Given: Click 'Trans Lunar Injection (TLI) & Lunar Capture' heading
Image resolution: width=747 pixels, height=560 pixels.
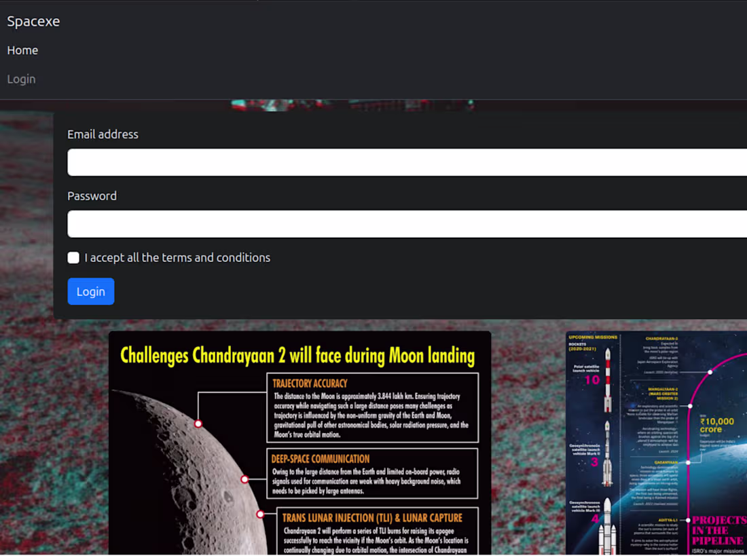Looking at the screenshot, I should coord(372,518).
